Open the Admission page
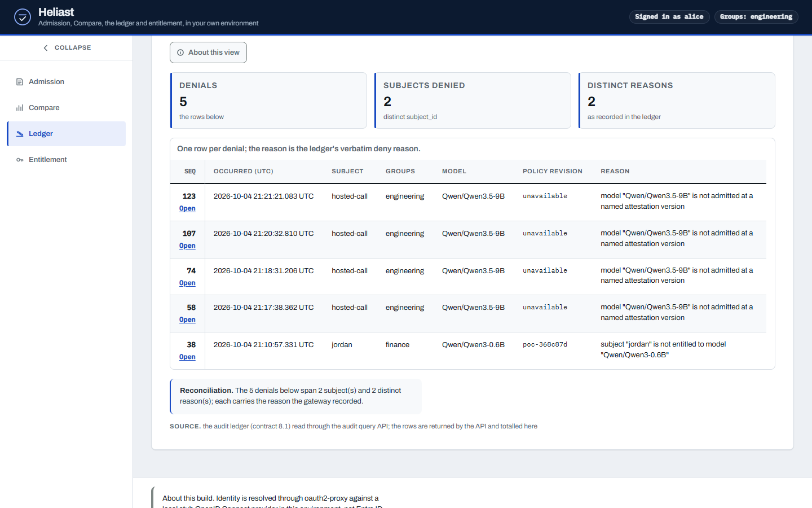The width and height of the screenshot is (812, 508). pyautogui.click(x=67, y=82)
